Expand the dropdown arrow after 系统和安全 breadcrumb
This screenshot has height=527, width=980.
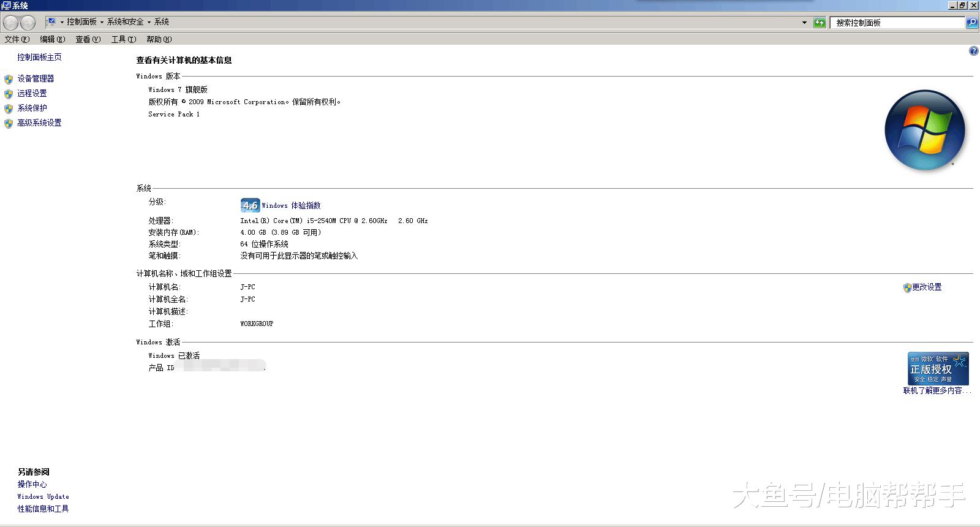click(x=149, y=22)
